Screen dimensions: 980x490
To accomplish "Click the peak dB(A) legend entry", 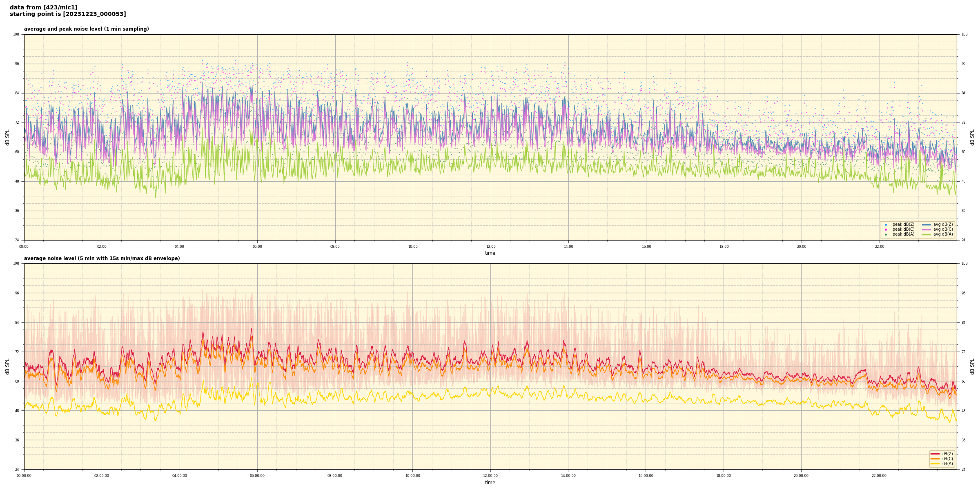I will pos(903,234).
